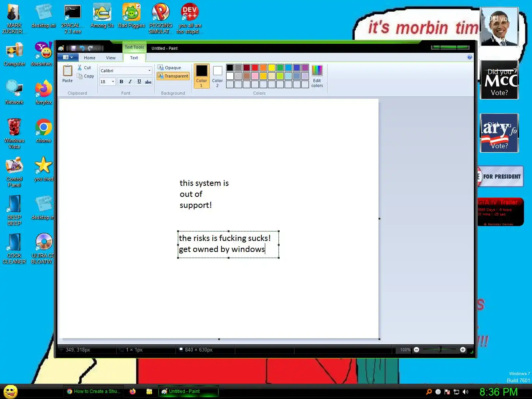Select the Color 2 button
This screenshot has width=532, height=399.
[217, 76]
